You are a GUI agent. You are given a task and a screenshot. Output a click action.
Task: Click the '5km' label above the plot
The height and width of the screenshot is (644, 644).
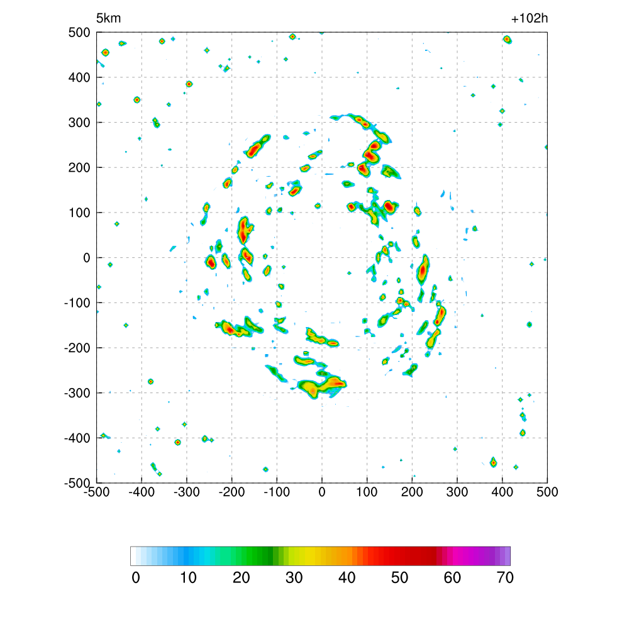108,18
